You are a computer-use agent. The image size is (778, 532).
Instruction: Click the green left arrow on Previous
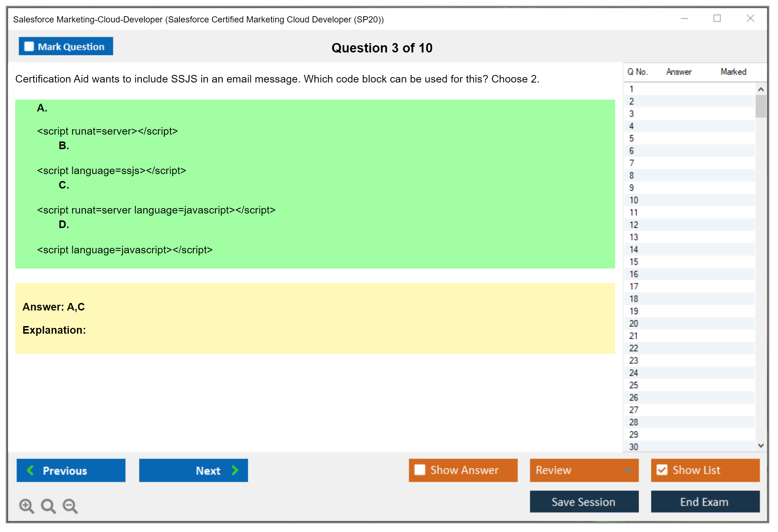point(30,470)
